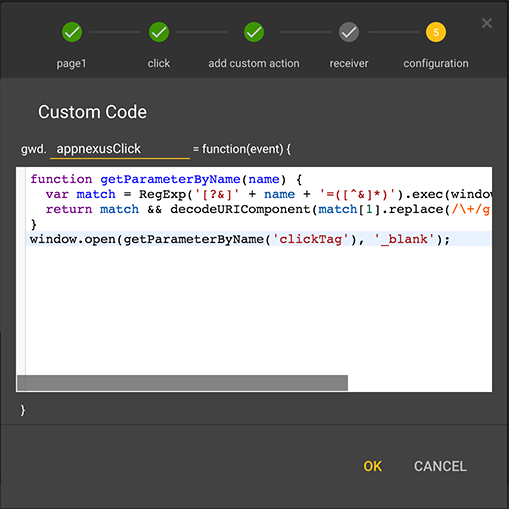Open the add custom action step label

click(x=254, y=63)
